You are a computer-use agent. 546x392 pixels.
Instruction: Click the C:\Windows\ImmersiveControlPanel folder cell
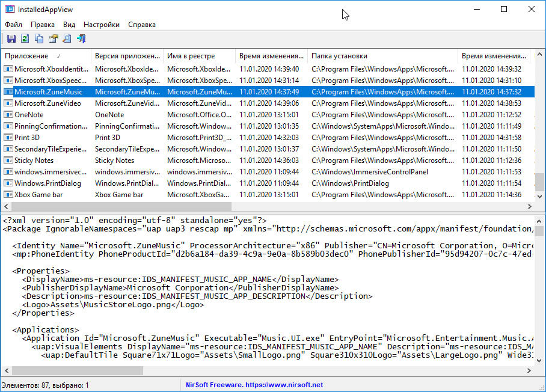click(x=370, y=172)
